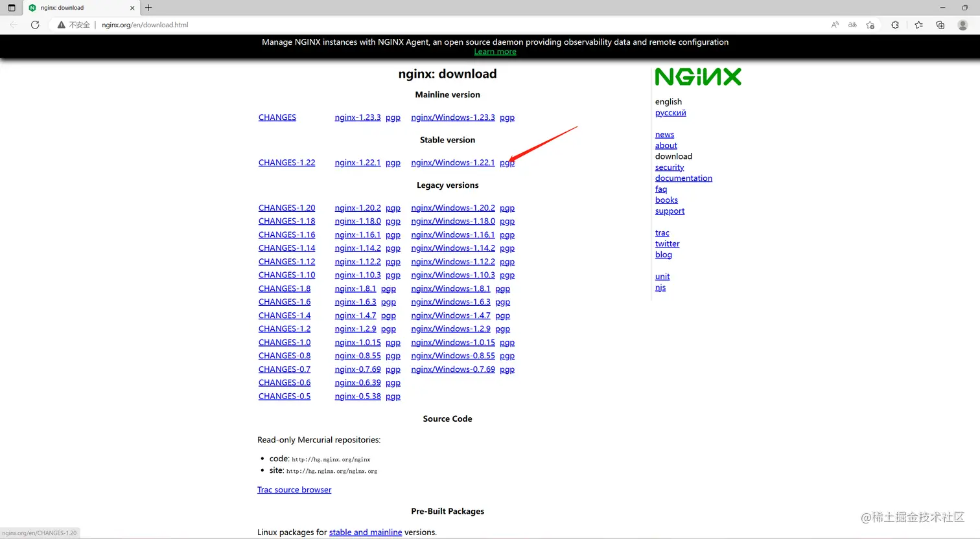Open the documentation page

point(683,178)
